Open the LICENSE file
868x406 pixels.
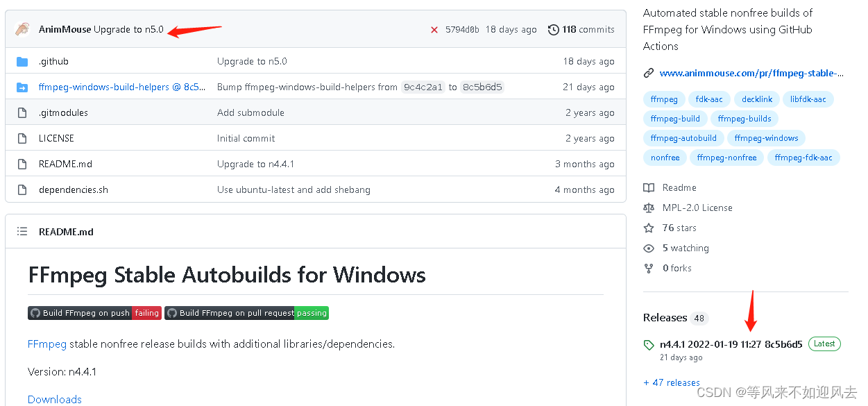click(x=56, y=139)
